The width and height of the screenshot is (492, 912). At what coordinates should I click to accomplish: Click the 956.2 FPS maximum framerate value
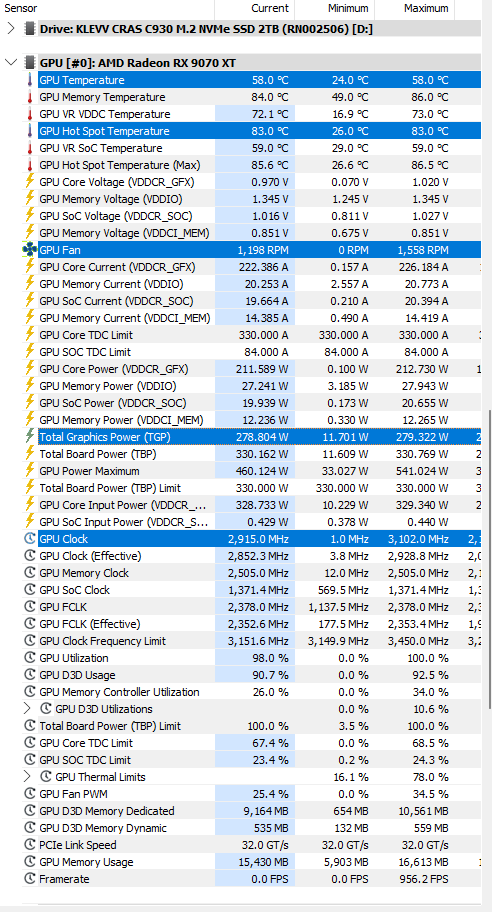point(424,879)
